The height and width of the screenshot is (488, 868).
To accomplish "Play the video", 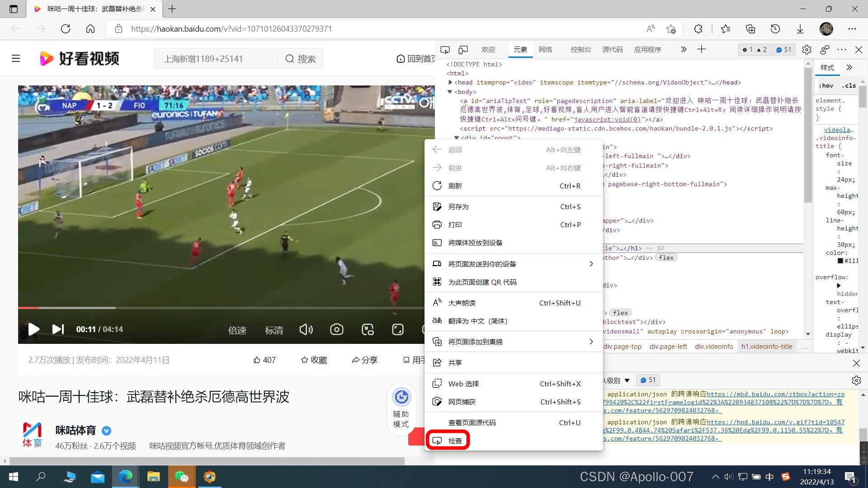I will (x=33, y=329).
